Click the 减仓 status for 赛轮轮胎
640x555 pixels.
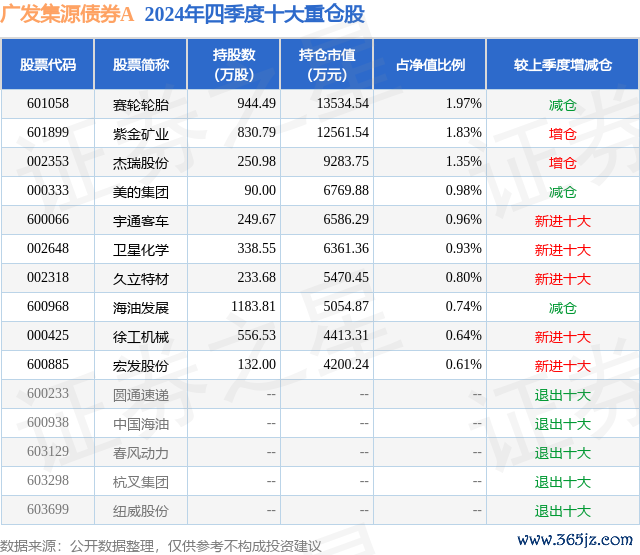(562, 105)
